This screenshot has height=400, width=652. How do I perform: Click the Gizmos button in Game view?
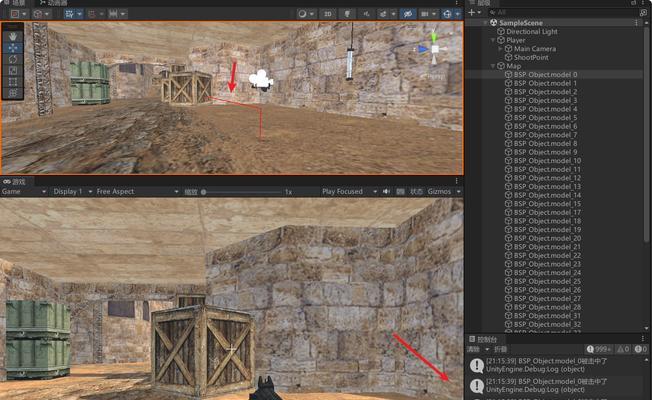pos(439,192)
